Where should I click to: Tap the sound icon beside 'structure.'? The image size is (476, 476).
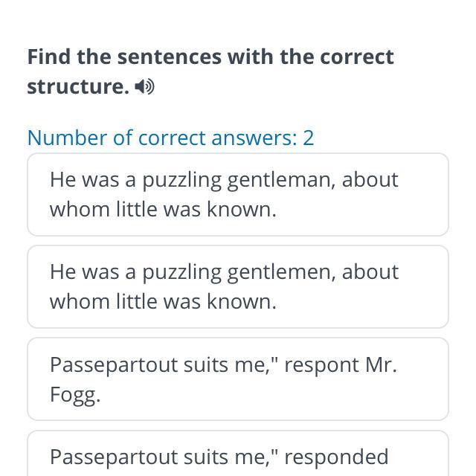[145, 87]
